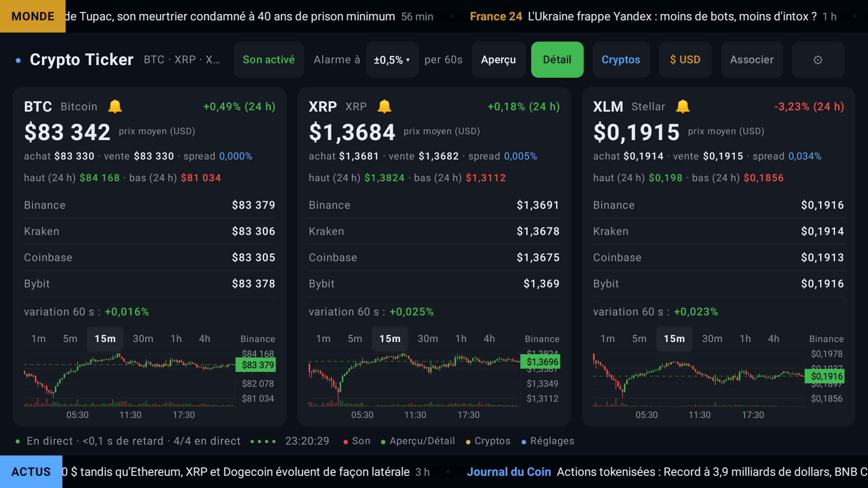The width and height of the screenshot is (868, 488).
Task: Select the 5m interval on the XRP chart
Action: click(355, 339)
